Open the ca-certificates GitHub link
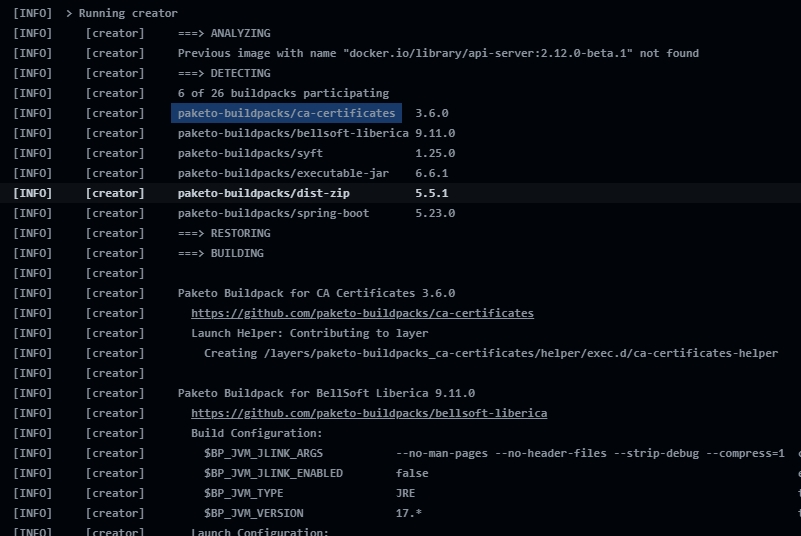801x536 pixels. click(362, 313)
